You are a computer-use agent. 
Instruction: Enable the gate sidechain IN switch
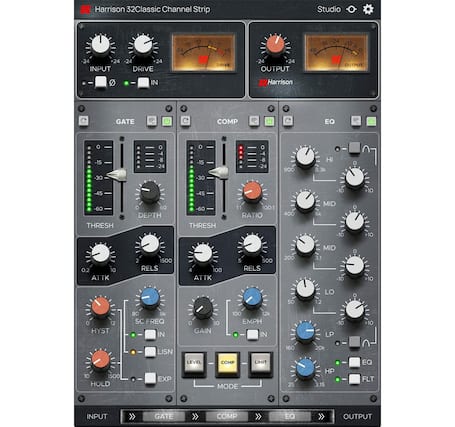pyautogui.click(x=150, y=335)
